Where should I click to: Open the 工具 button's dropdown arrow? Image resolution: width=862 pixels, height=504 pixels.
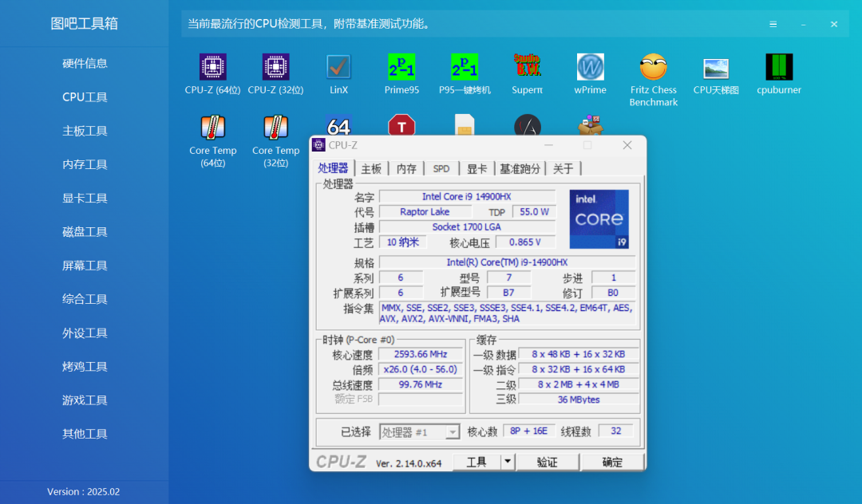[508, 462]
